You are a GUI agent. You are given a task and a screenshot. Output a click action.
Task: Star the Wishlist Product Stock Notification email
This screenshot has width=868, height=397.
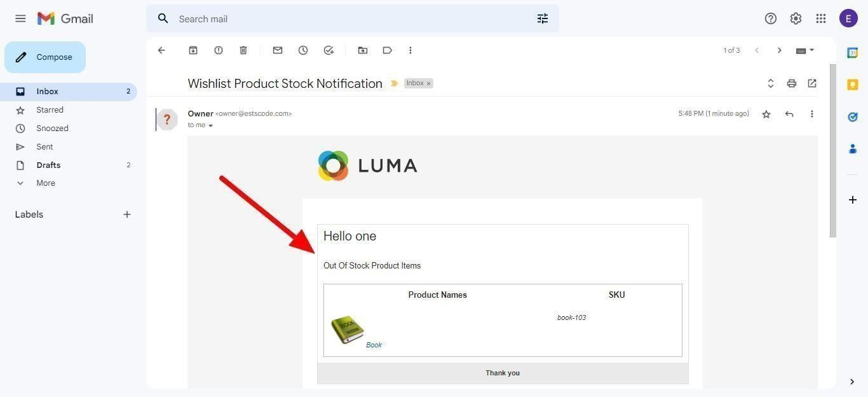click(x=766, y=114)
